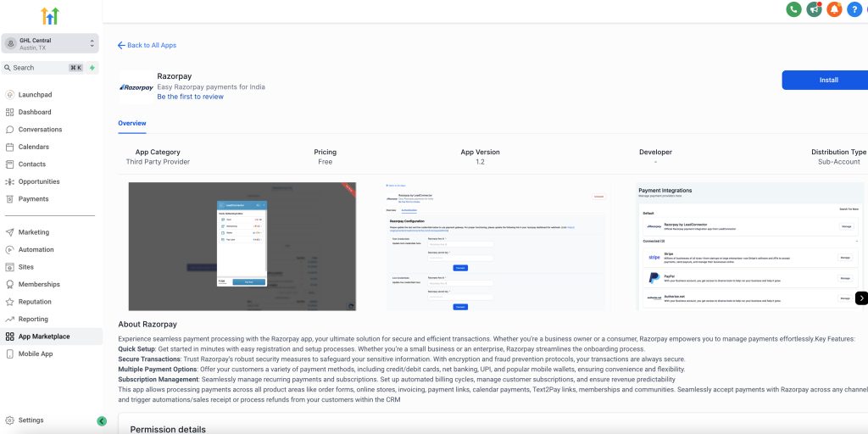The width and height of the screenshot is (868, 434).
Task: Click the About Razorpay heading
Action: point(147,325)
